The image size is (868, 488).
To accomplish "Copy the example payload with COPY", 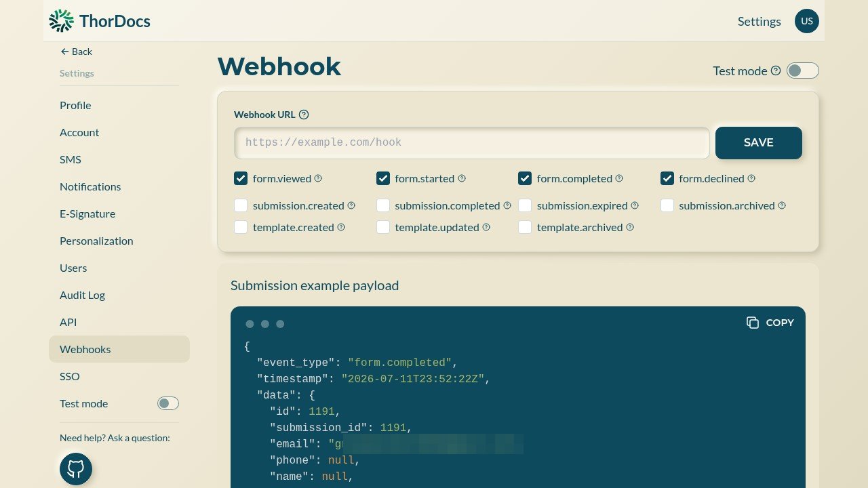I will tap(770, 323).
